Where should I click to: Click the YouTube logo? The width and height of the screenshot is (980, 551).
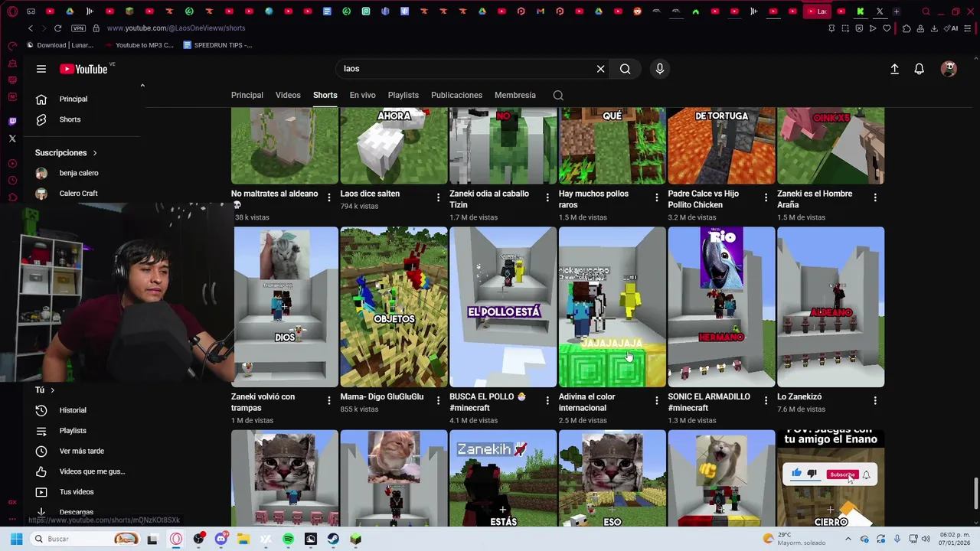click(83, 69)
